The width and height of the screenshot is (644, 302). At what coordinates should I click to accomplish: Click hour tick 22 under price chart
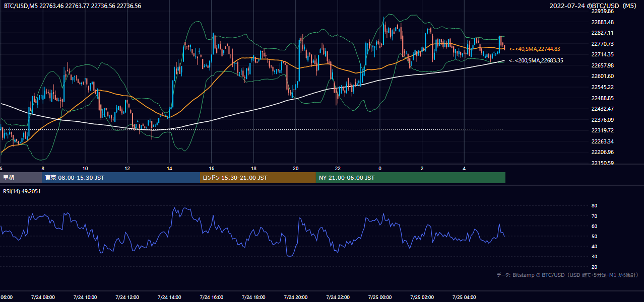coord(338,168)
